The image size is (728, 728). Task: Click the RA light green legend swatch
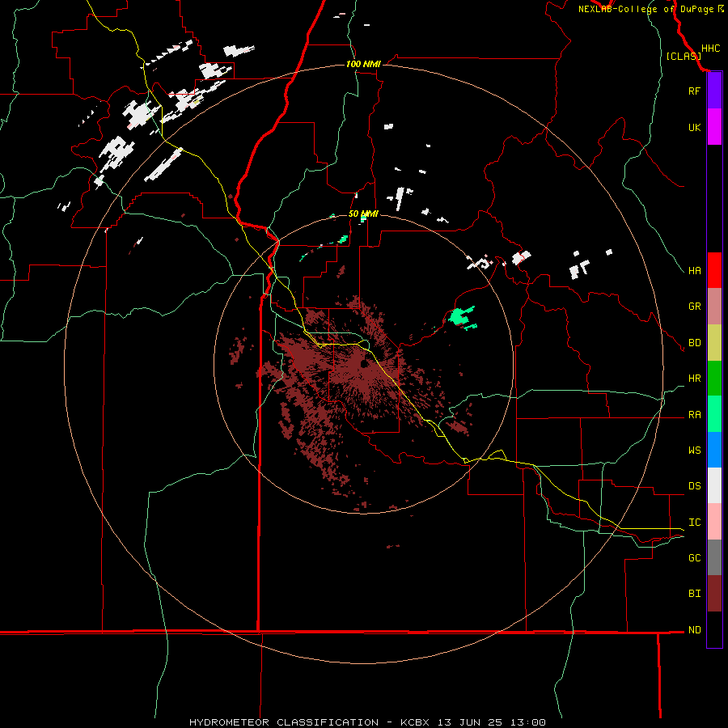point(714,414)
